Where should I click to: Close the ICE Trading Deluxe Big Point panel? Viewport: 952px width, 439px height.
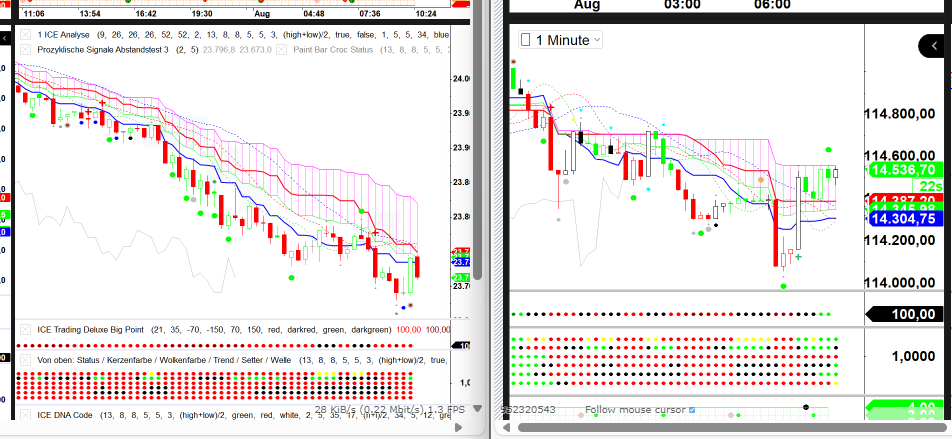(25, 329)
